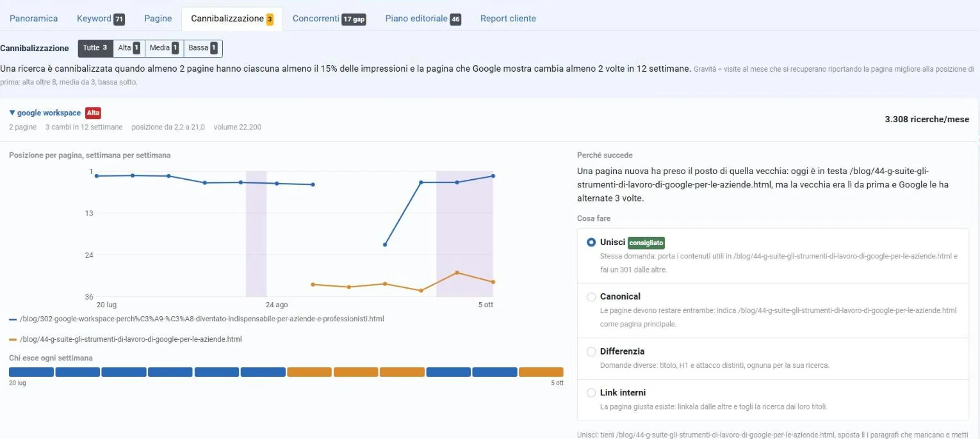Select the Cannibalizzazione tab

click(233, 19)
